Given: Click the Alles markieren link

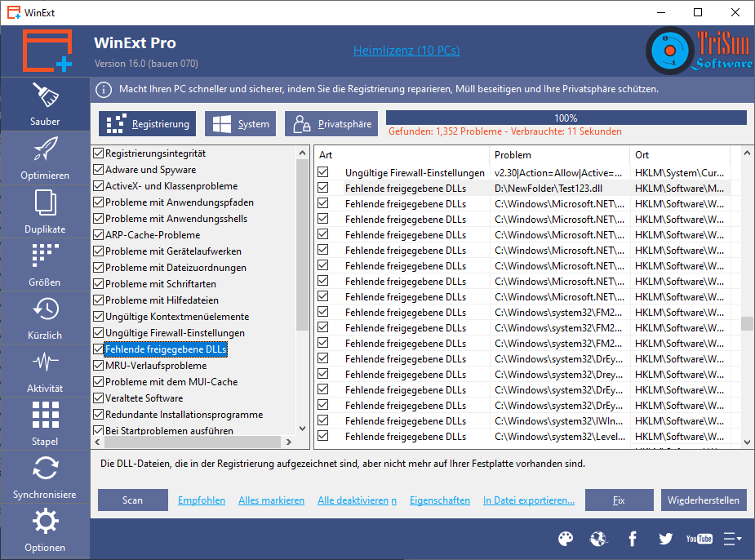Looking at the screenshot, I should [x=271, y=500].
